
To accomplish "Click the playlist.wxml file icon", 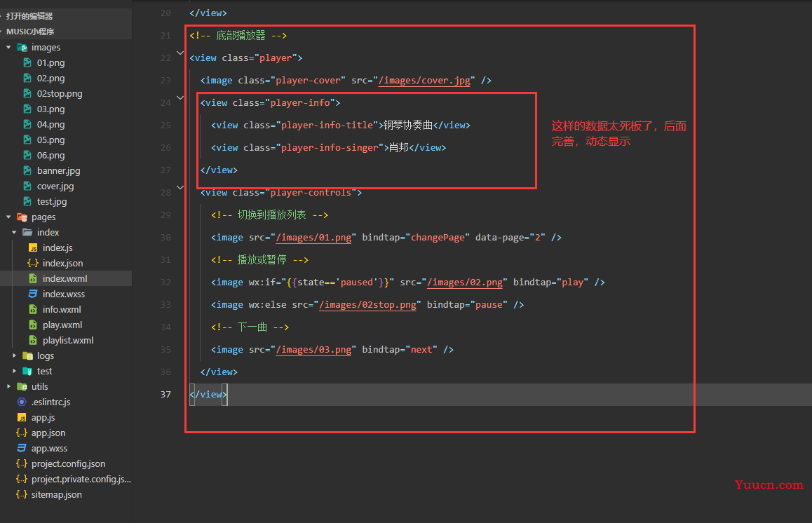I will tap(33, 340).
